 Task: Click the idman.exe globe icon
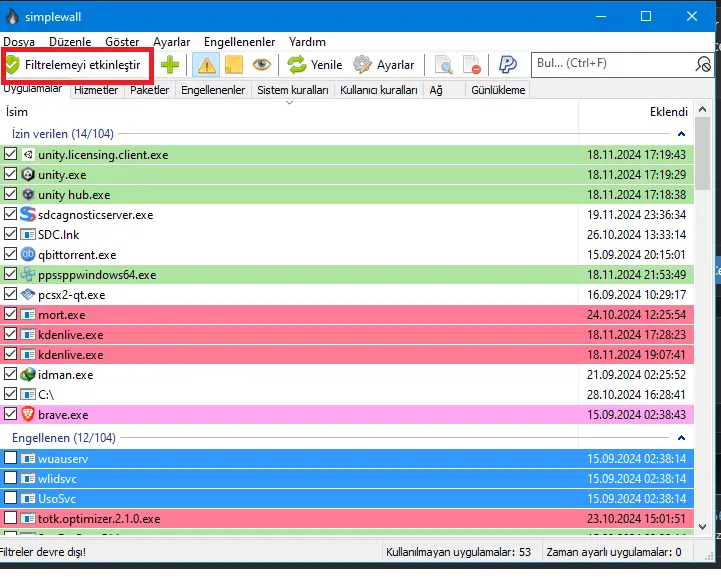pos(28,374)
